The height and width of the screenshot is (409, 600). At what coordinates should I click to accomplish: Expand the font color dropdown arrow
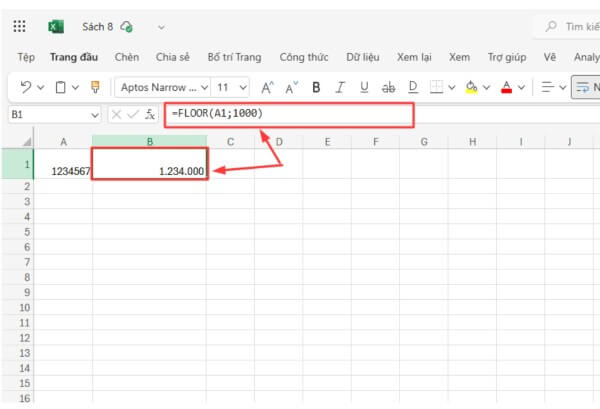(x=521, y=88)
